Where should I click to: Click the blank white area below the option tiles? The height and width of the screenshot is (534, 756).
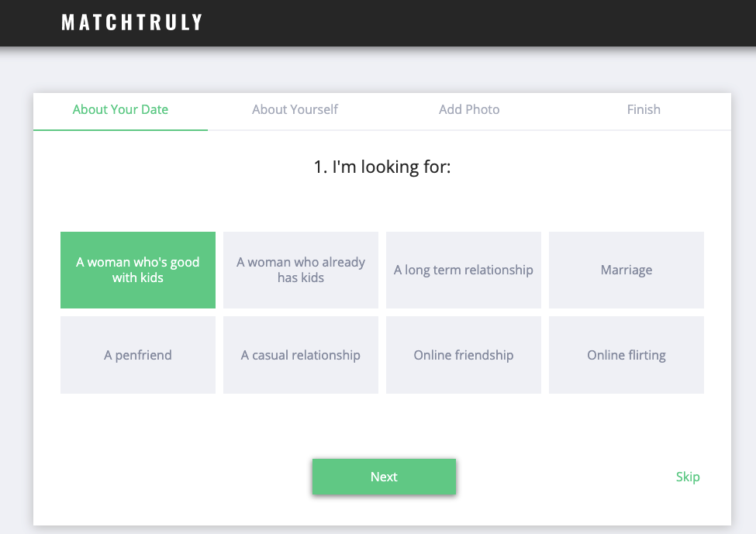click(x=382, y=424)
